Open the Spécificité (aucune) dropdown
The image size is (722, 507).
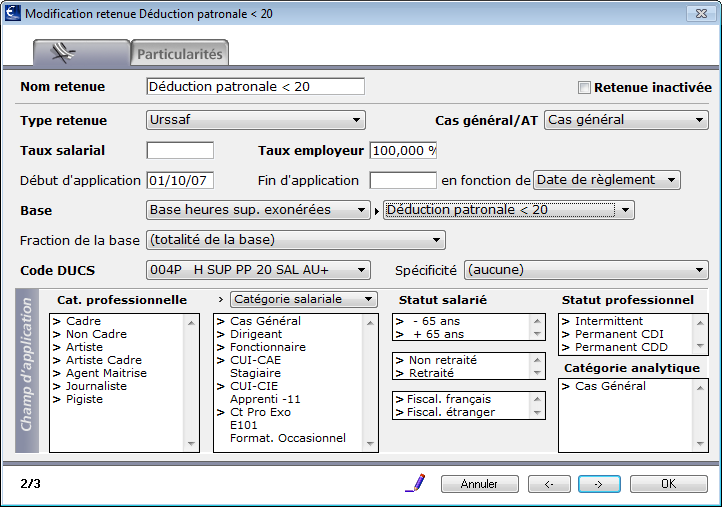(586, 270)
